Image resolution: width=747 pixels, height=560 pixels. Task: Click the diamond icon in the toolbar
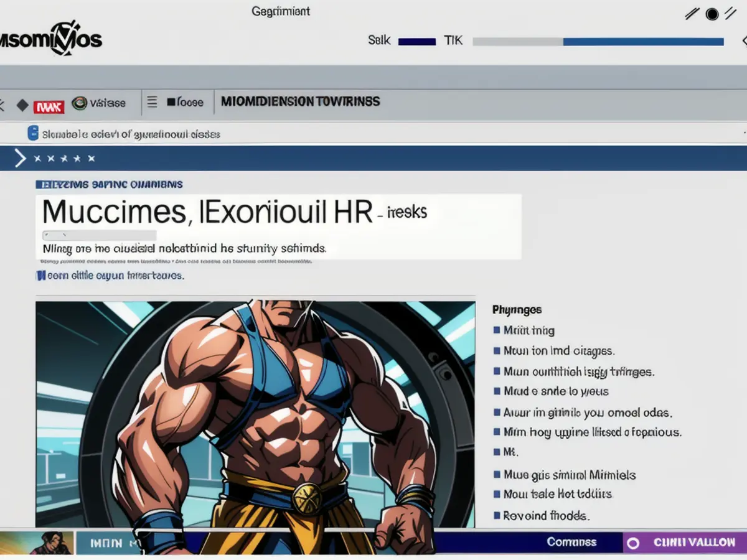coord(22,105)
